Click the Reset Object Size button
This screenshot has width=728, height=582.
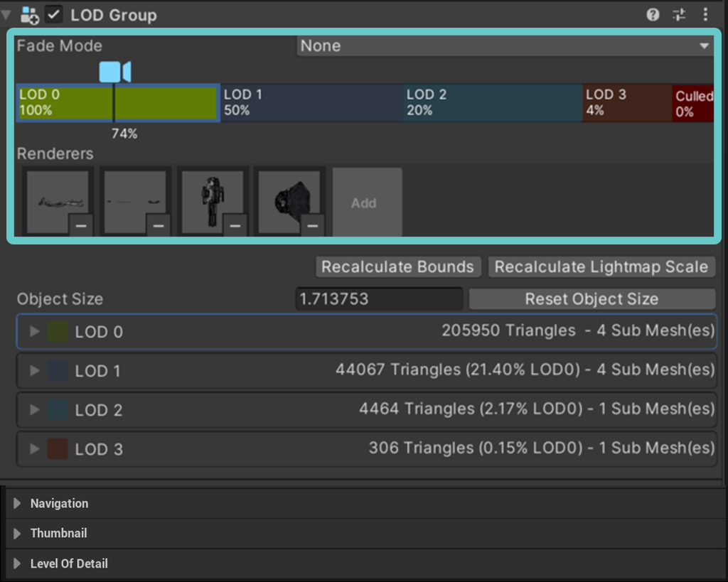click(592, 299)
